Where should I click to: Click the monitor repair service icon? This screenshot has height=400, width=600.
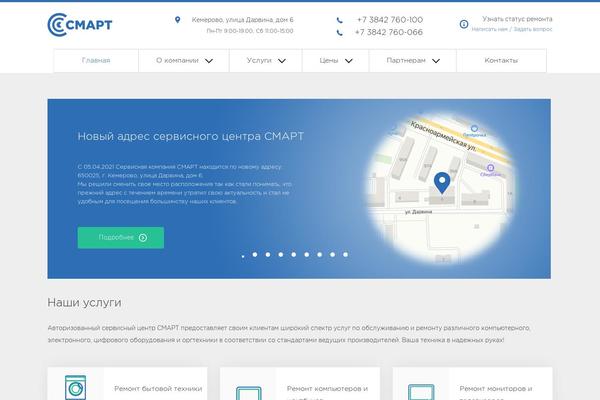point(421,392)
